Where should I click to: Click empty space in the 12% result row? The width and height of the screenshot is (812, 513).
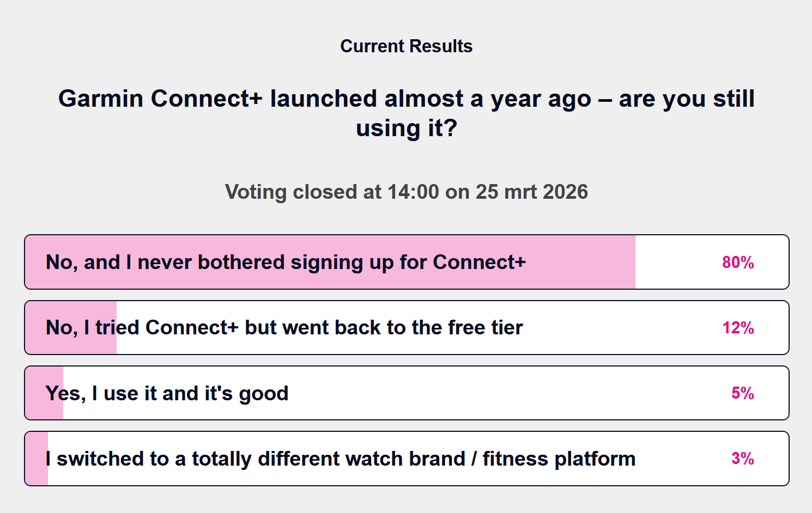coord(616,328)
